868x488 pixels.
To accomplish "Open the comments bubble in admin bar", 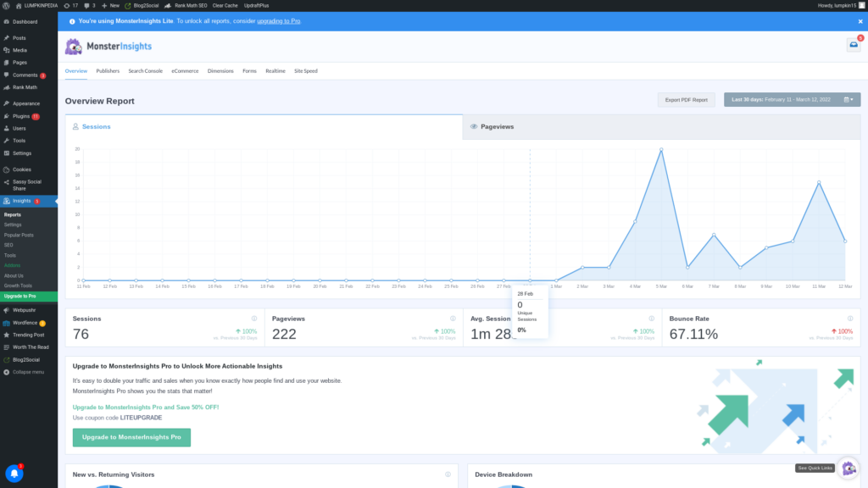I will click(89, 6).
